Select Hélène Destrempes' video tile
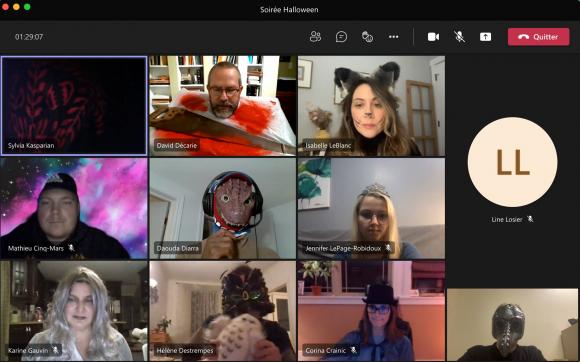Screen dimensions: 580x362 pyautogui.click(x=223, y=311)
